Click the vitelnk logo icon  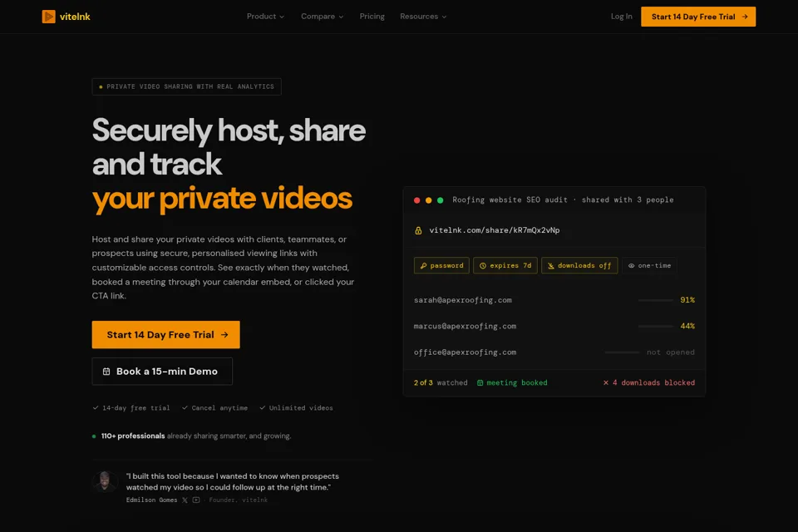point(48,17)
